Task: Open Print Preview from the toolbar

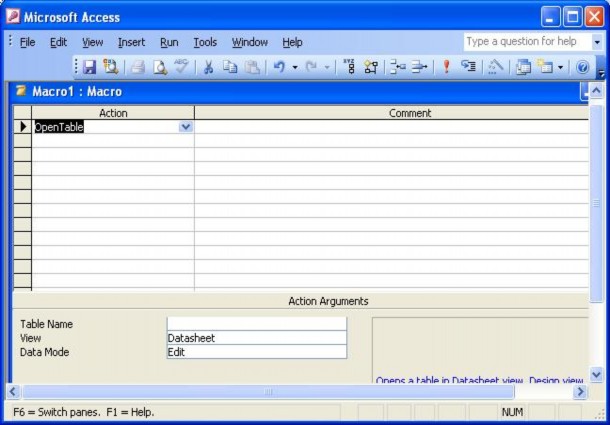Action: coord(160,67)
